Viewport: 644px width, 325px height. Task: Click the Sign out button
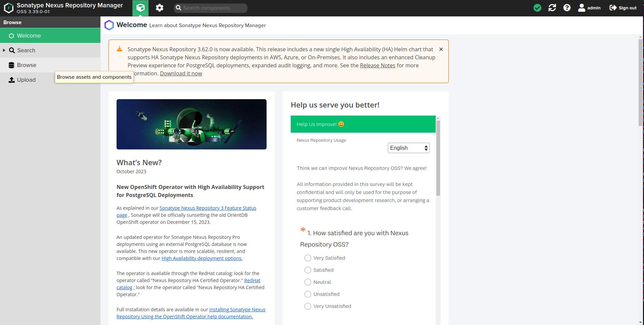pos(623,8)
